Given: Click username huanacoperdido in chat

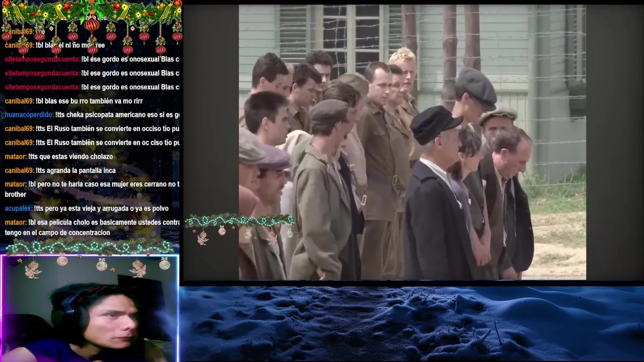Looking at the screenshot, I should pos(29,115).
